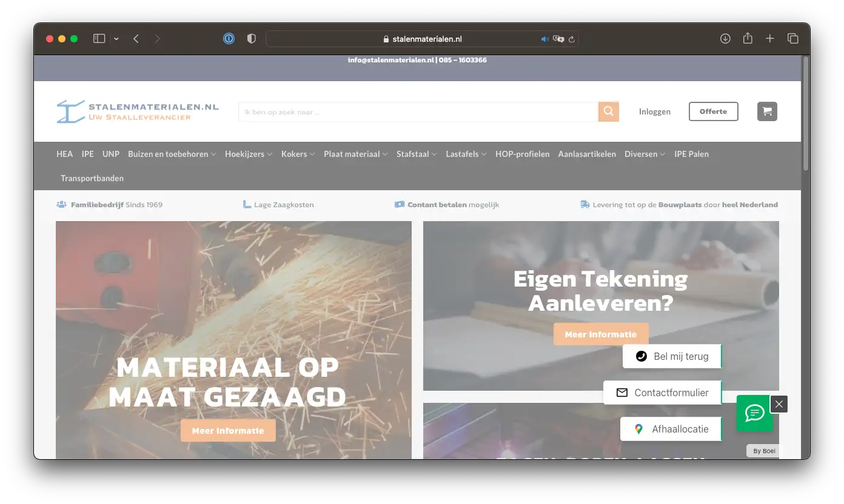Click the Safari address bar
Screen dimensions: 844x504
[422, 39]
